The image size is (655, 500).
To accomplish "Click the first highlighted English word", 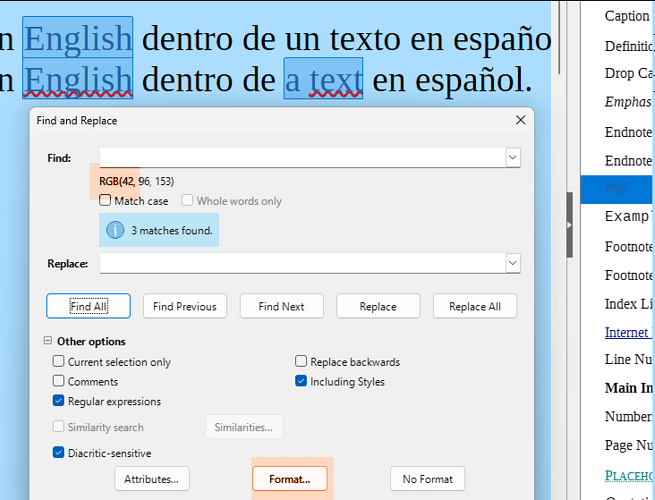I will (x=78, y=38).
